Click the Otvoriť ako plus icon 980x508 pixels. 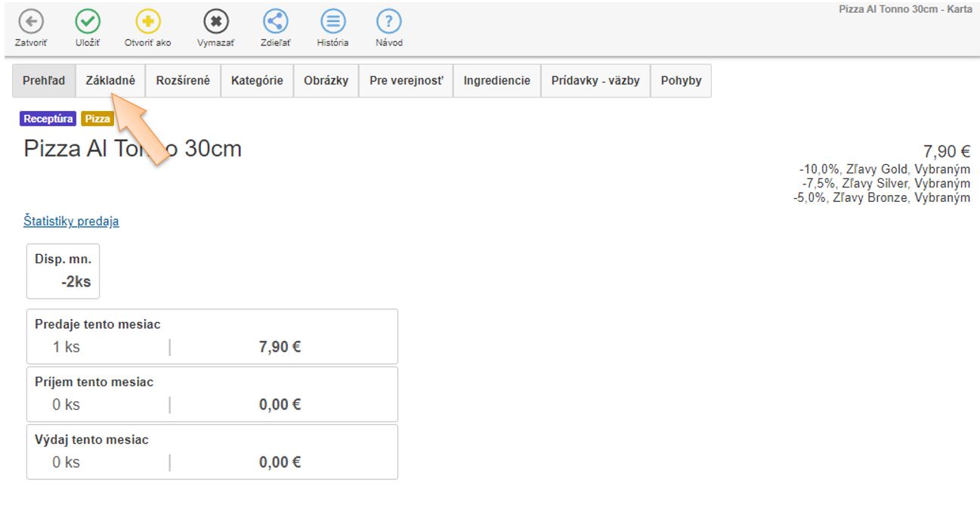coord(147,23)
